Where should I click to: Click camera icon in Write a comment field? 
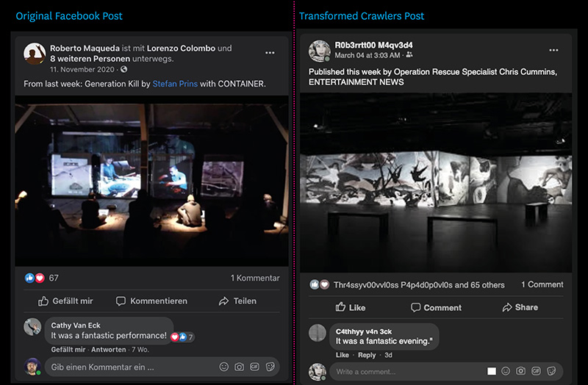520,371
